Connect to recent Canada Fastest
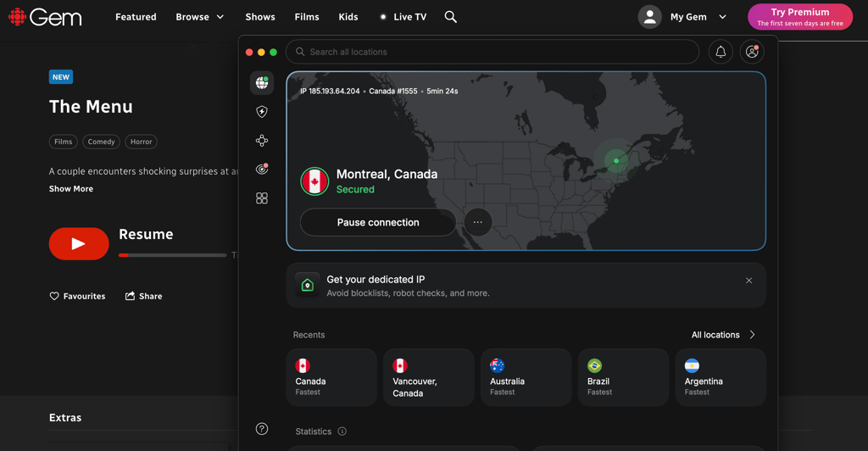868x451 pixels. click(331, 378)
